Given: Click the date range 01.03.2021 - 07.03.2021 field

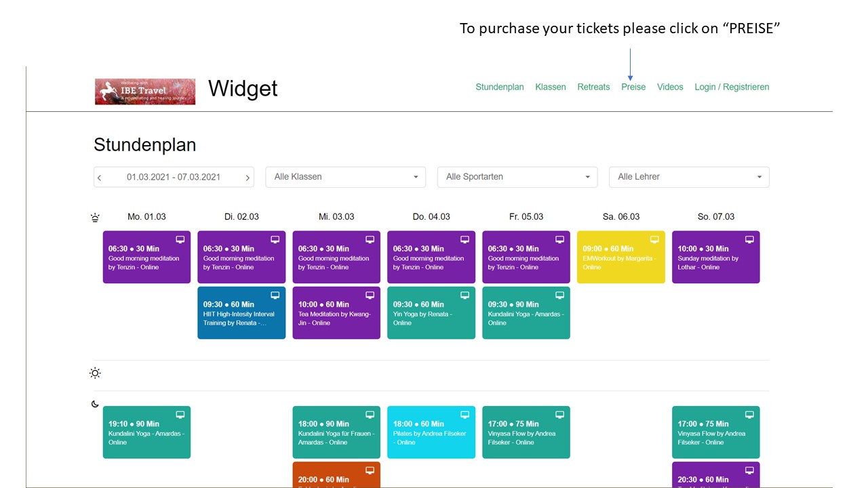Looking at the screenshot, I should coord(174,177).
